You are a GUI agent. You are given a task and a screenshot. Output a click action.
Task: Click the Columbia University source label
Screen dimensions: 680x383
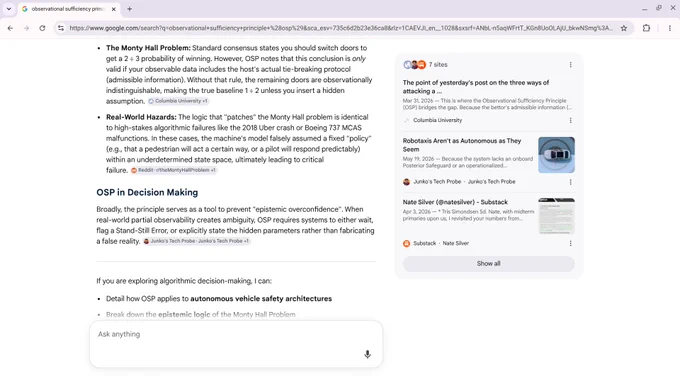(x=437, y=120)
